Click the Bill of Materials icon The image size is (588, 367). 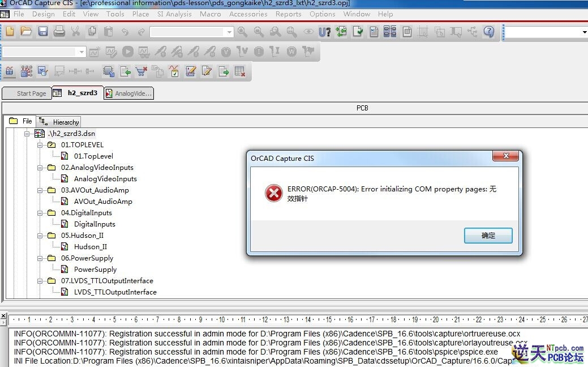click(x=407, y=32)
